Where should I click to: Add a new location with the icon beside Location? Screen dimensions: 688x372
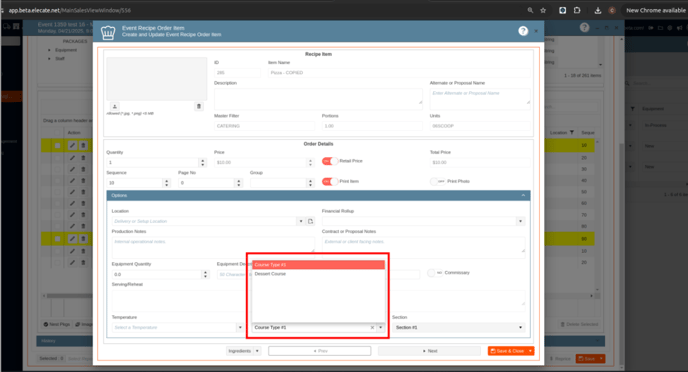point(310,221)
